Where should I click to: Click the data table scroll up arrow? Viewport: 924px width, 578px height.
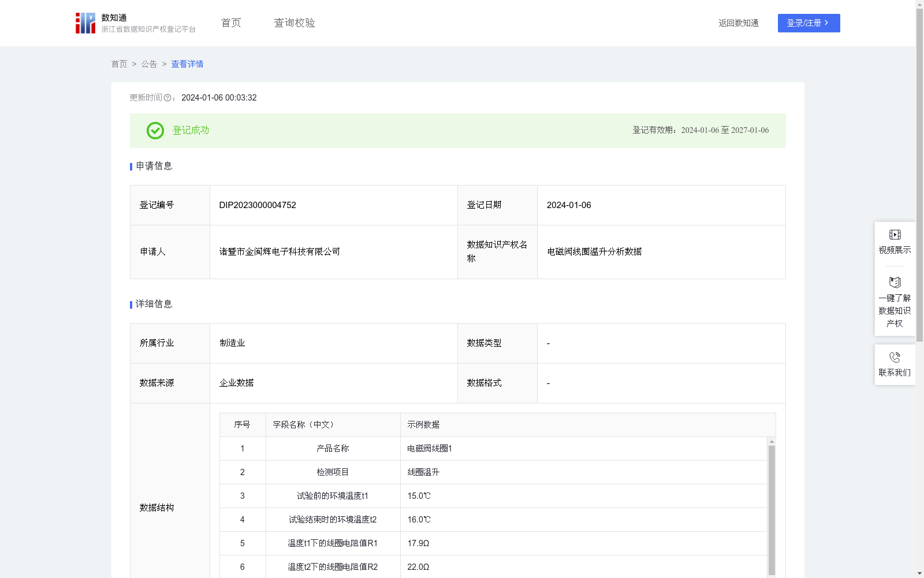[x=772, y=442]
